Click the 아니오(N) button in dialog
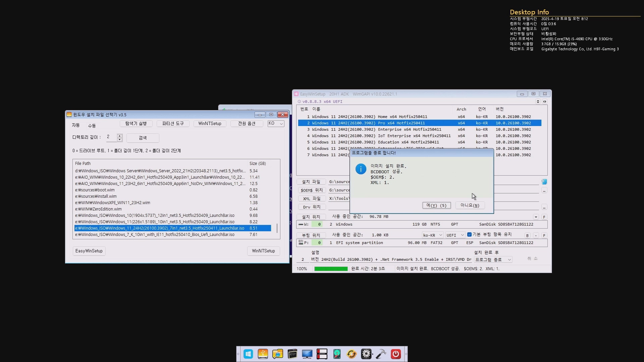Image resolution: width=644 pixels, height=362 pixels. click(x=470, y=205)
